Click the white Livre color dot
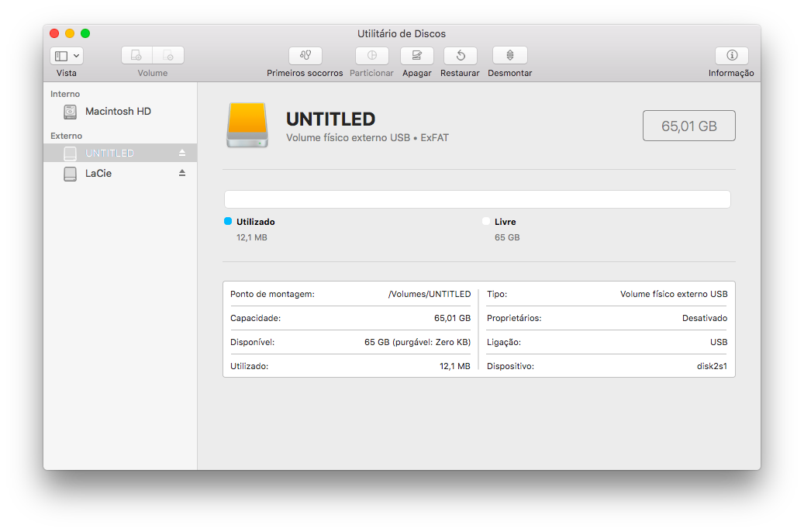 (x=486, y=221)
